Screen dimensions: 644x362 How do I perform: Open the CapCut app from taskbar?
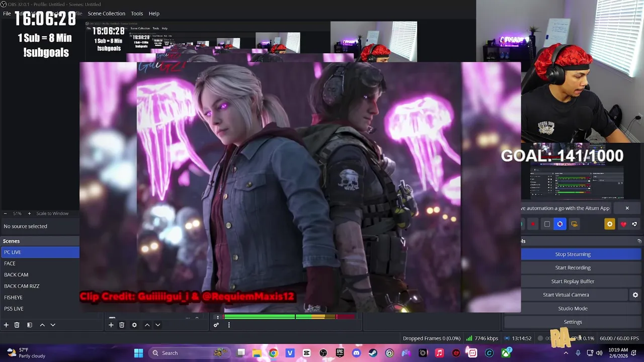(x=306, y=353)
